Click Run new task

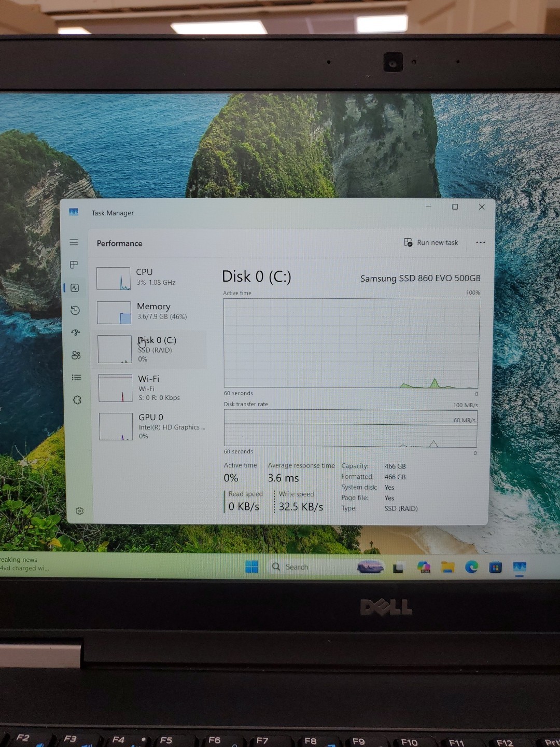(x=431, y=242)
